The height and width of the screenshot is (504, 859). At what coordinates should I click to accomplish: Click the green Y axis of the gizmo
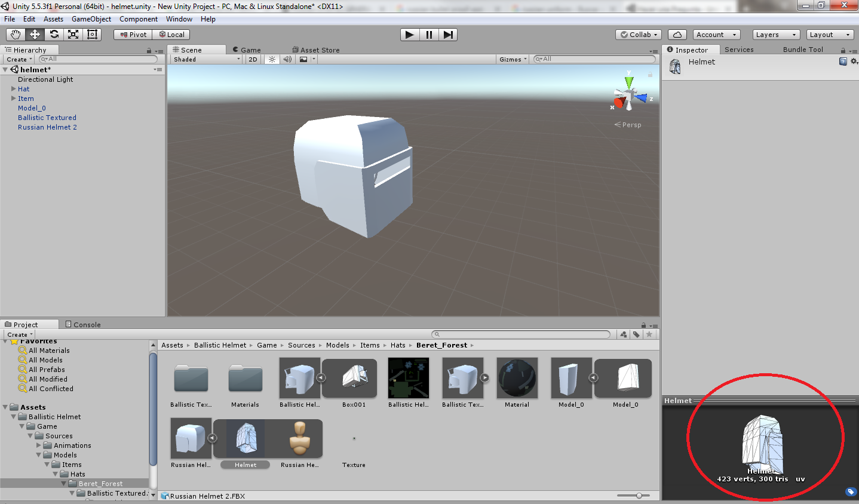tap(628, 81)
